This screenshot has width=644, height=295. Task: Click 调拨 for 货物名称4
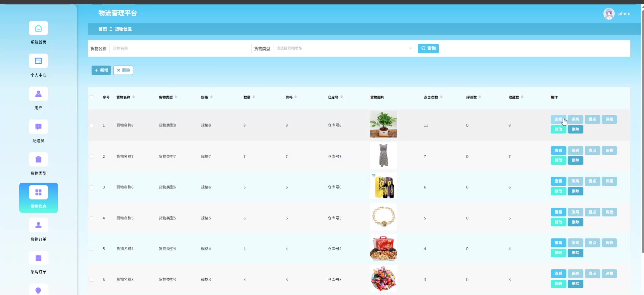609,243
